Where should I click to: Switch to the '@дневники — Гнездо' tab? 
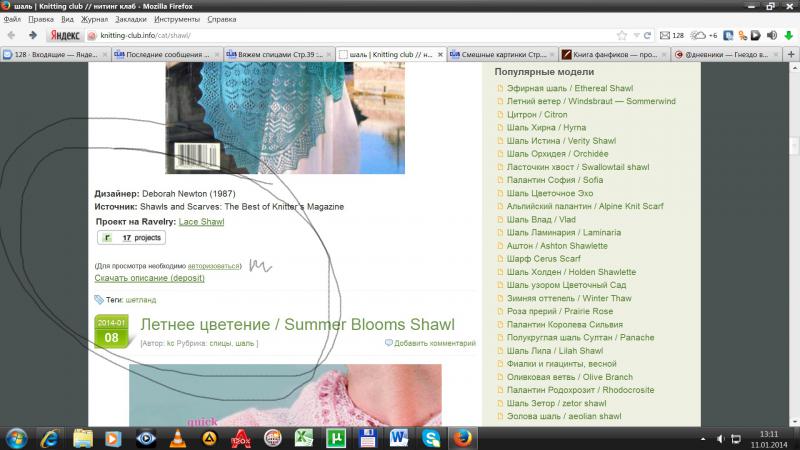coord(726,54)
